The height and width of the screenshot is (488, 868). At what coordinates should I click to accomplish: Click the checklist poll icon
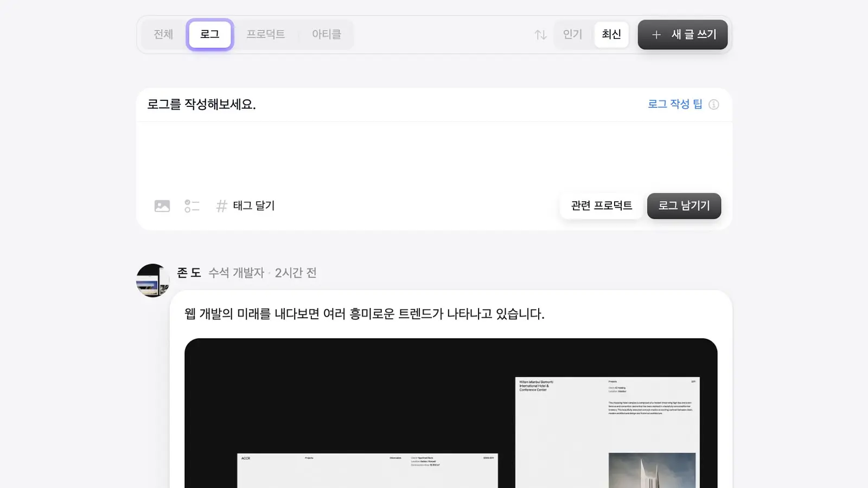[x=192, y=206]
